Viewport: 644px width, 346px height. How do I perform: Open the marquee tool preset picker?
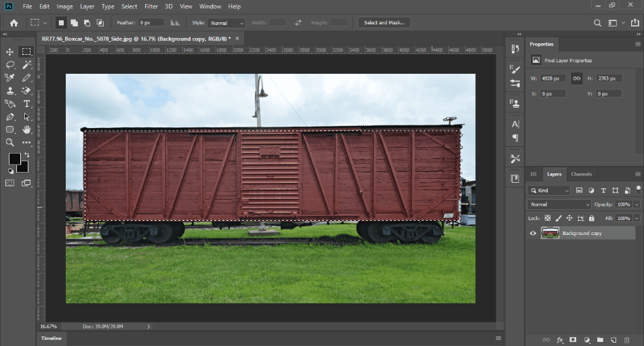[x=39, y=23]
